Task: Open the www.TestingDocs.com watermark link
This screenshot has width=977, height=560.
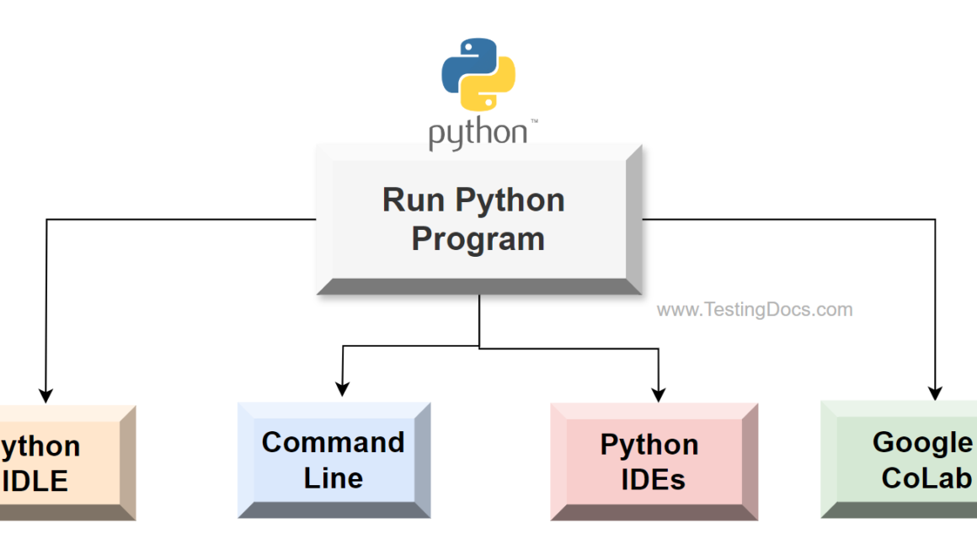Action: 754,310
